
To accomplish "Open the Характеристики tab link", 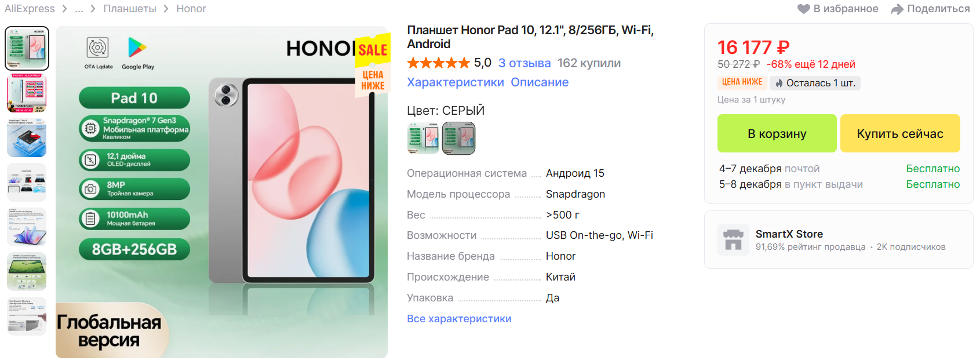I will tap(456, 82).
